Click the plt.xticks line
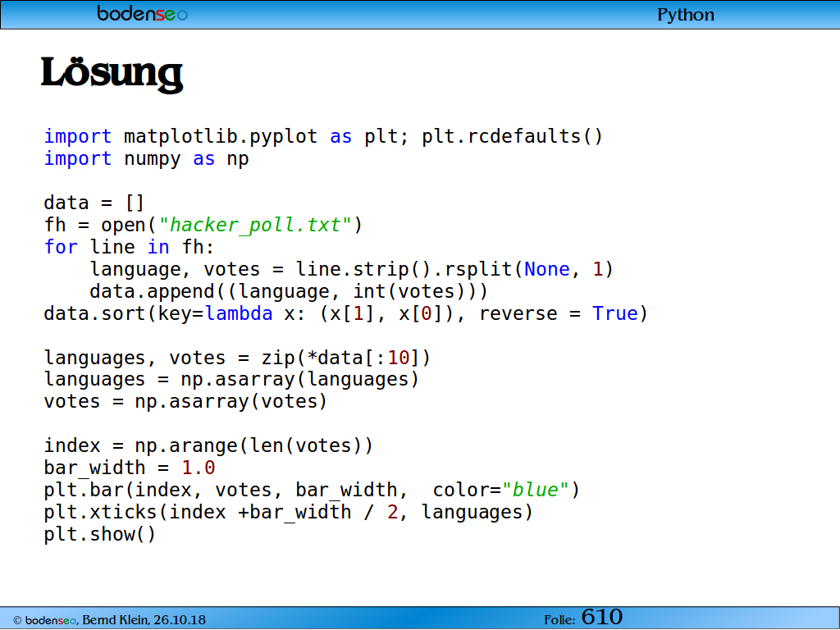Viewport: 840px width, 630px height. pyautogui.click(x=289, y=512)
